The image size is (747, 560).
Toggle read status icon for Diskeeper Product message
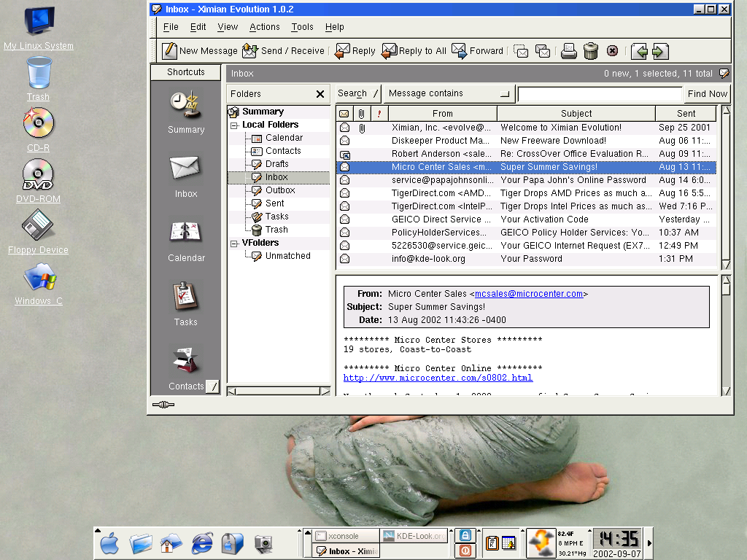[344, 141]
